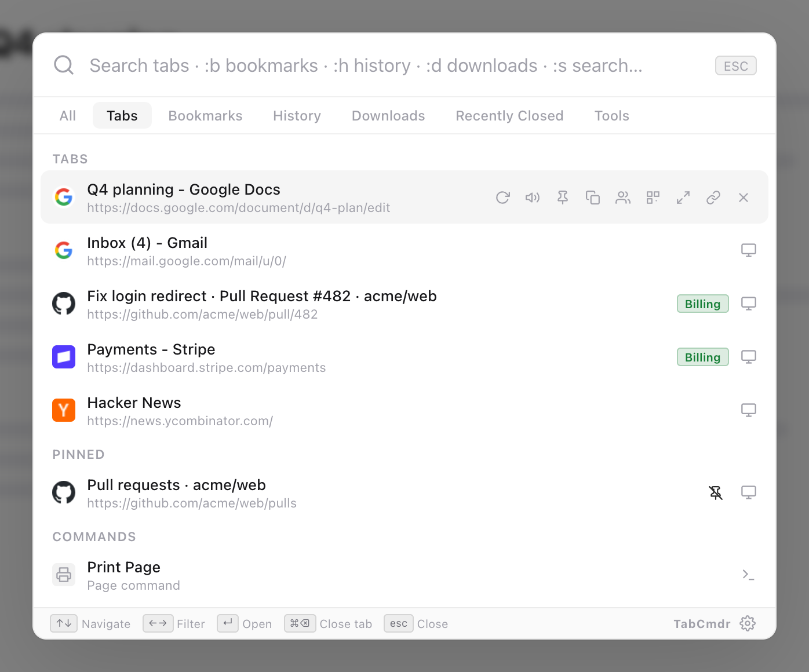The width and height of the screenshot is (809, 672).
Task: Click the "Q4 planning - Google Docs" title
Action: (x=184, y=189)
